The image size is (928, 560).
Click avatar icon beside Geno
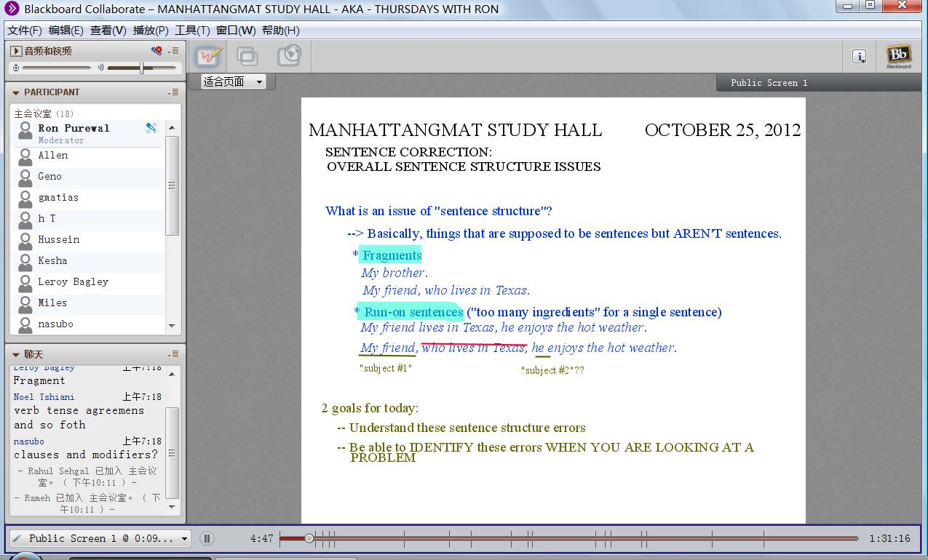(25, 177)
